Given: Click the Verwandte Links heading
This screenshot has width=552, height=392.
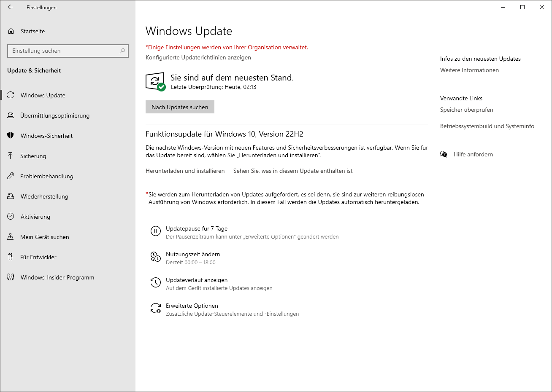Looking at the screenshot, I should click(461, 98).
